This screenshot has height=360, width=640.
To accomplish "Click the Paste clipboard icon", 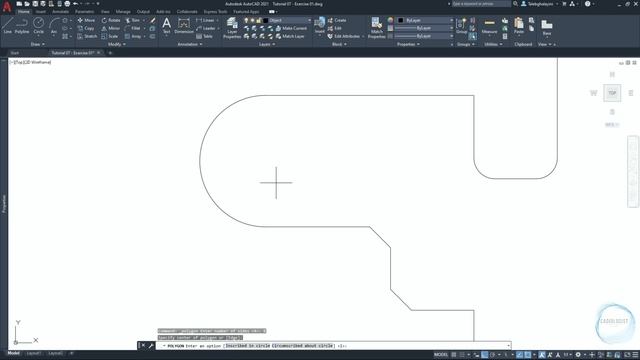I will pyautogui.click(x=519, y=25).
